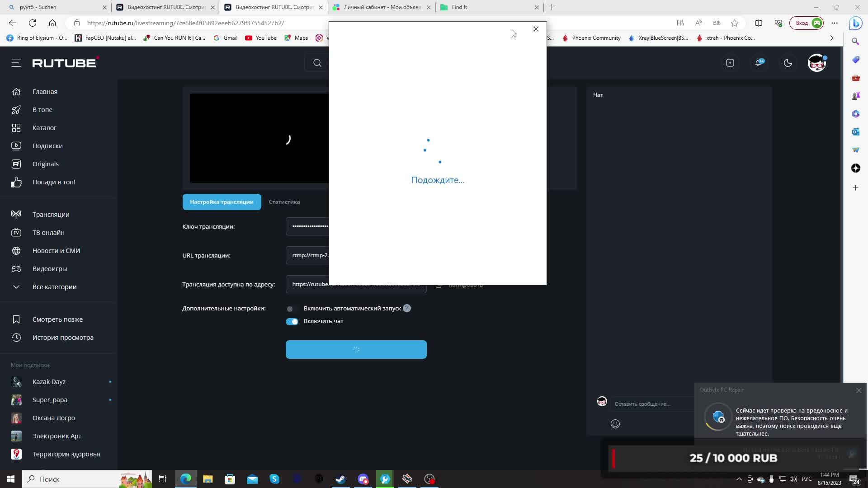
Task: Open Steam from the taskbar
Action: click(340, 479)
